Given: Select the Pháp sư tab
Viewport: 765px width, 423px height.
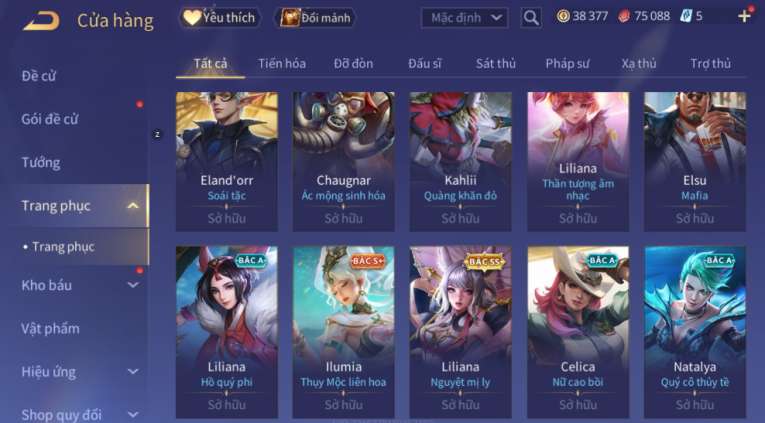Looking at the screenshot, I should tap(567, 63).
